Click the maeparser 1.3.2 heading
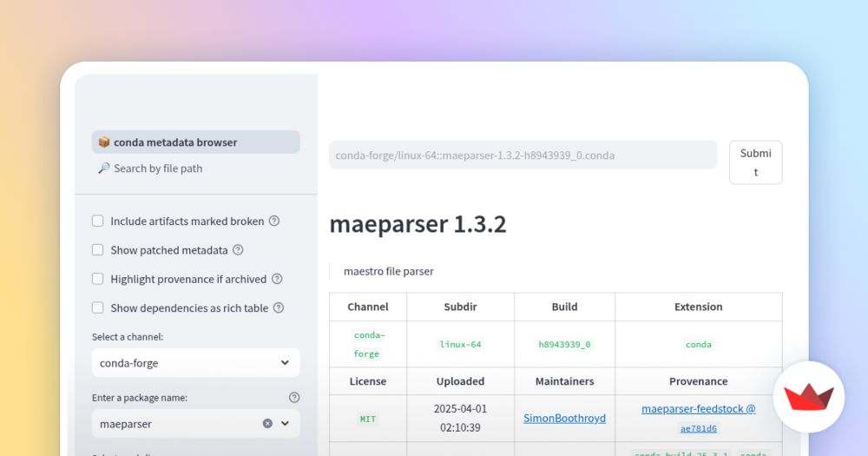 (x=418, y=224)
